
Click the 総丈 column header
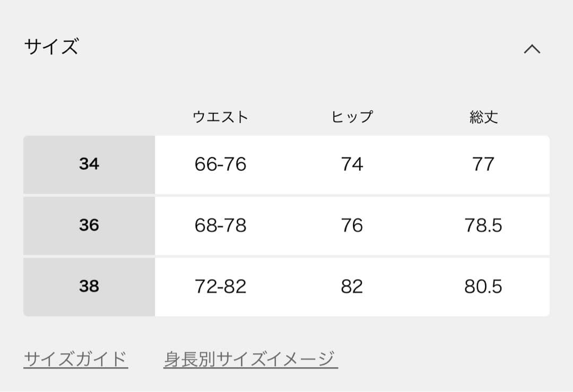coord(484,117)
